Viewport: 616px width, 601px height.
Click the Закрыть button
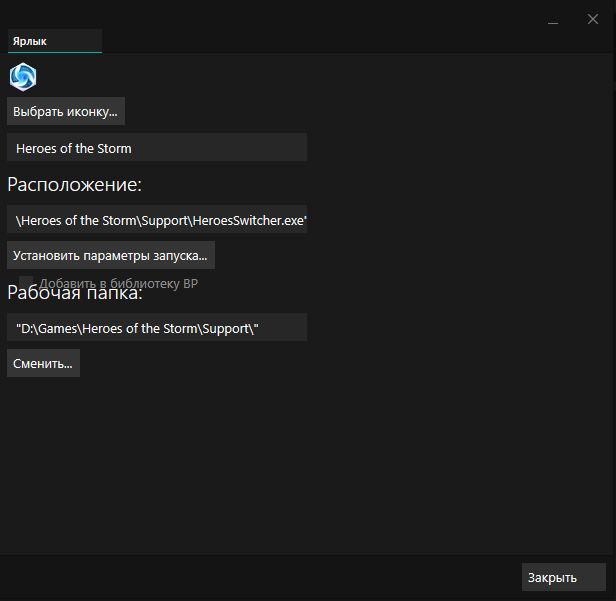point(564,577)
